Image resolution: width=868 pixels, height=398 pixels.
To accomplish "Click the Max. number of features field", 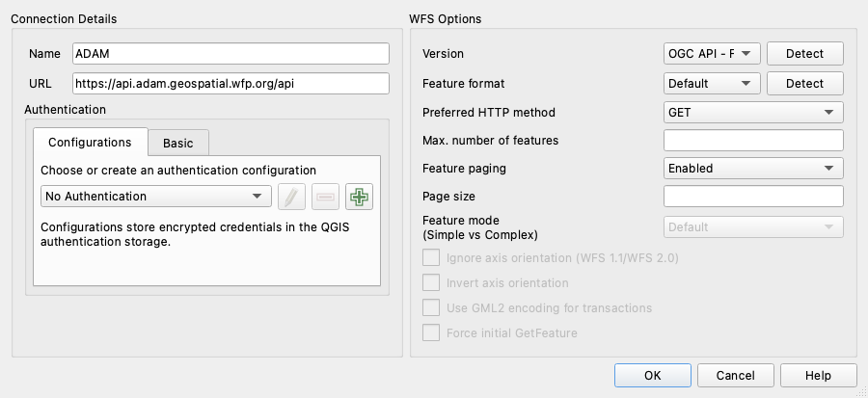I will point(753,141).
